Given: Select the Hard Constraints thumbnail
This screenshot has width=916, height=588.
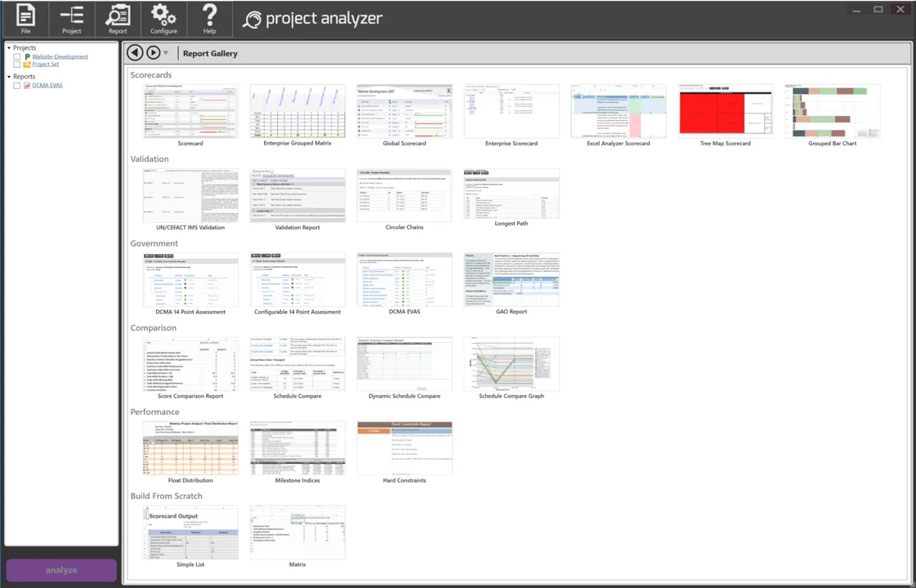Looking at the screenshot, I should point(404,448).
